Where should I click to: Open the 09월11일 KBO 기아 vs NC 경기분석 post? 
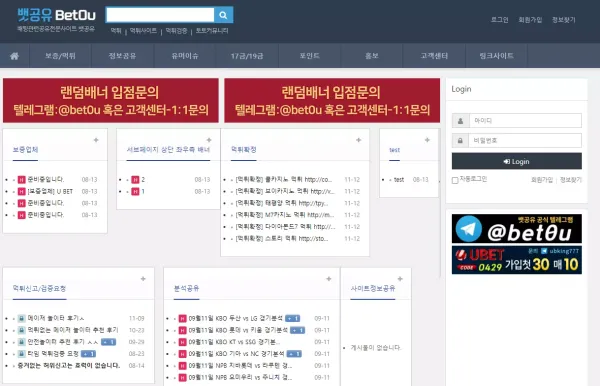[x=236, y=354]
